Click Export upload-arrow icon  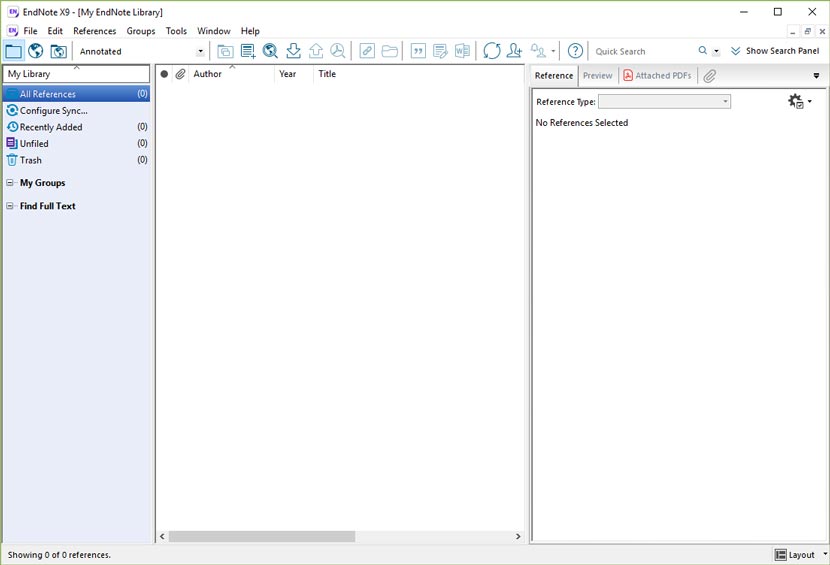point(316,51)
